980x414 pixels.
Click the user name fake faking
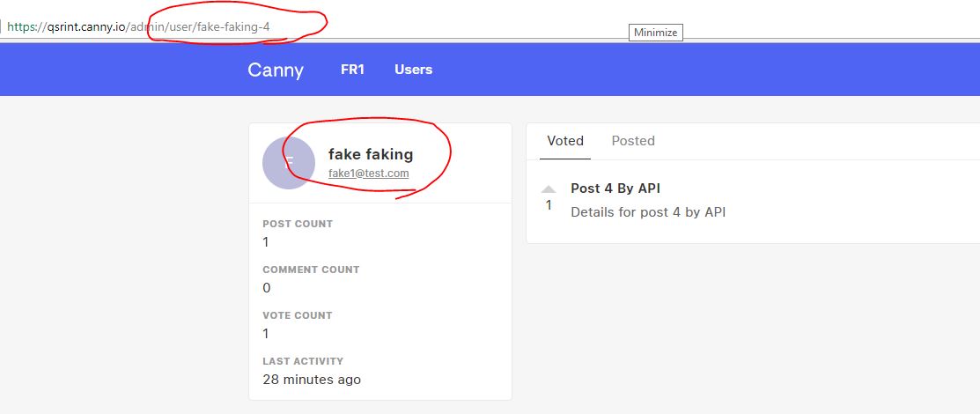coord(371,154)
